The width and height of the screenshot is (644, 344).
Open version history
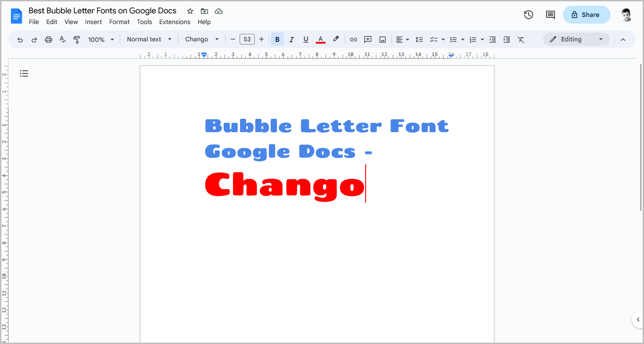point(528,15)
